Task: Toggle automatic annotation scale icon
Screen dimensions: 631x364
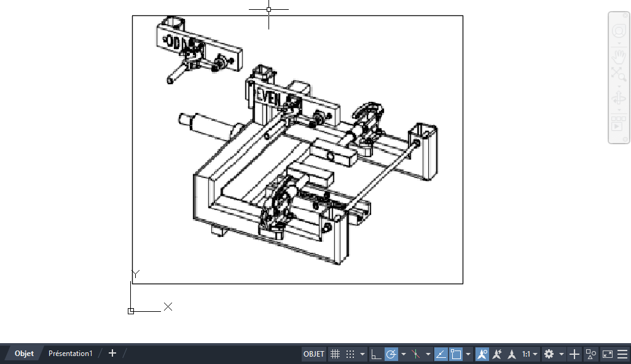Action: (x=497, y=354)
